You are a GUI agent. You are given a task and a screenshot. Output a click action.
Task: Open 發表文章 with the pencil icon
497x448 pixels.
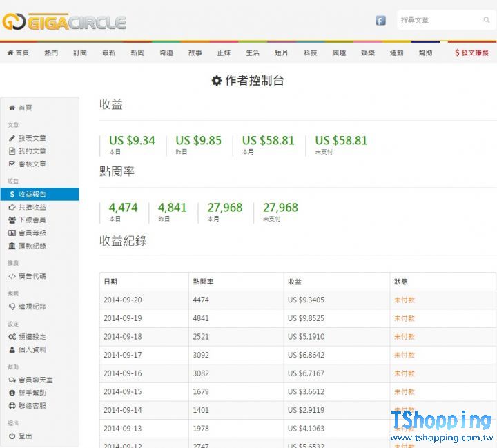pos(32,138)
